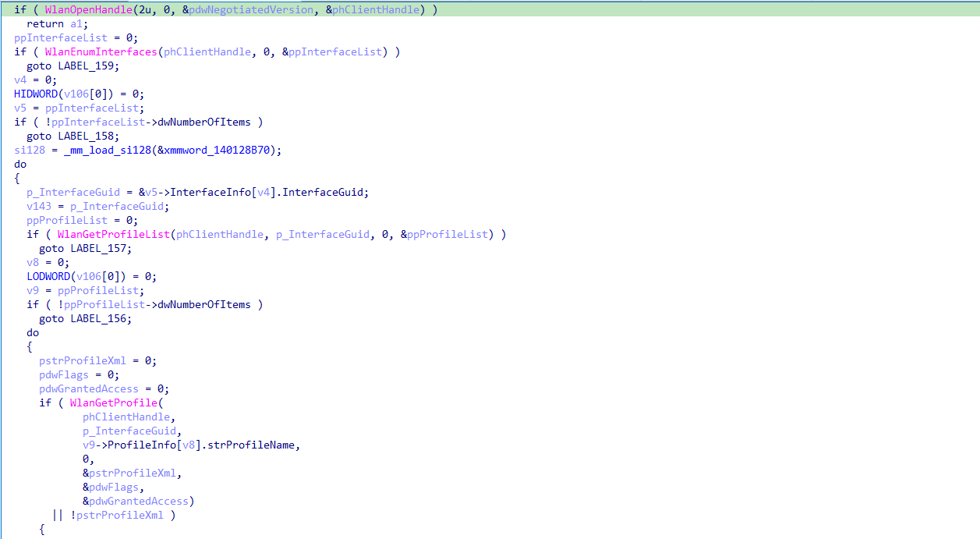The image size is (980, 539).
Task: Click the LABEL_156 goto target
Action: click(x=101, y=318)
